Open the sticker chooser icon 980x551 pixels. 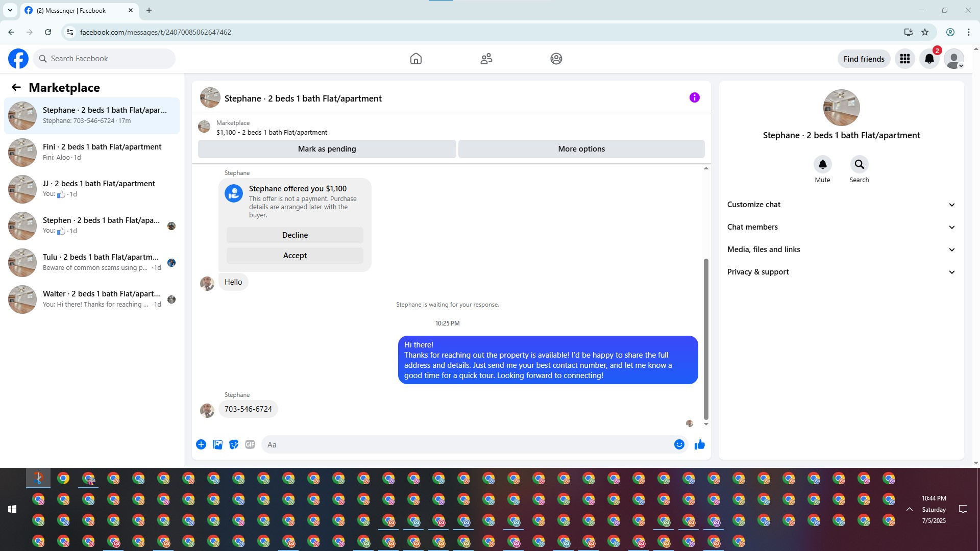[234, 444]
